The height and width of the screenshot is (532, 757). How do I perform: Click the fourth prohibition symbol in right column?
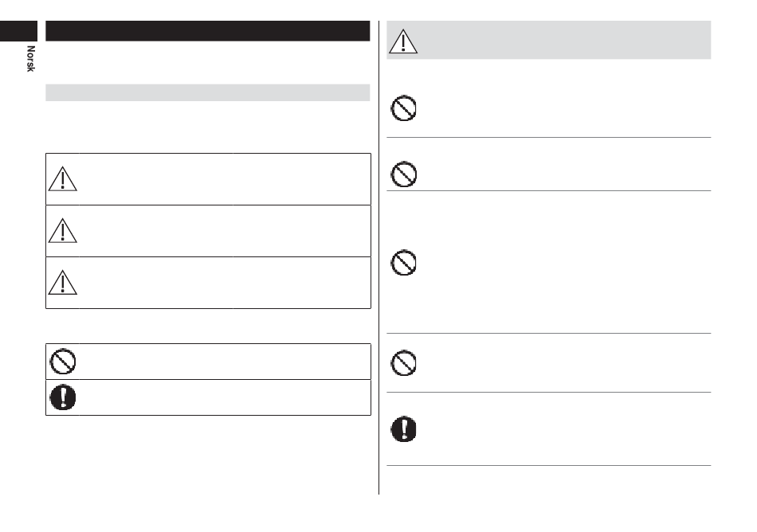pos(404,363)
